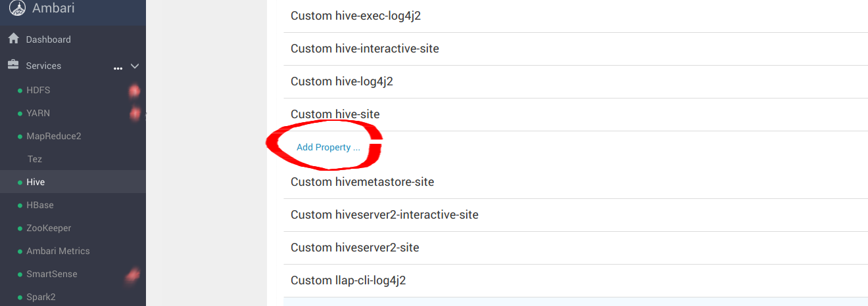This screenshot has height=306, width=868.
Task: Click the Dashboard home icon
Action: point(13,39)
